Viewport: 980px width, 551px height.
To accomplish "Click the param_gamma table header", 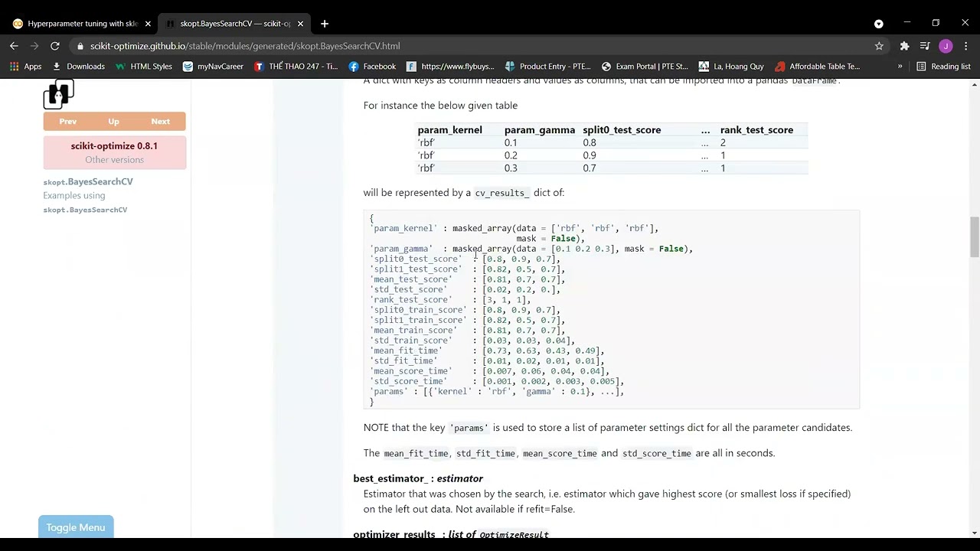I will coord(540,130).
